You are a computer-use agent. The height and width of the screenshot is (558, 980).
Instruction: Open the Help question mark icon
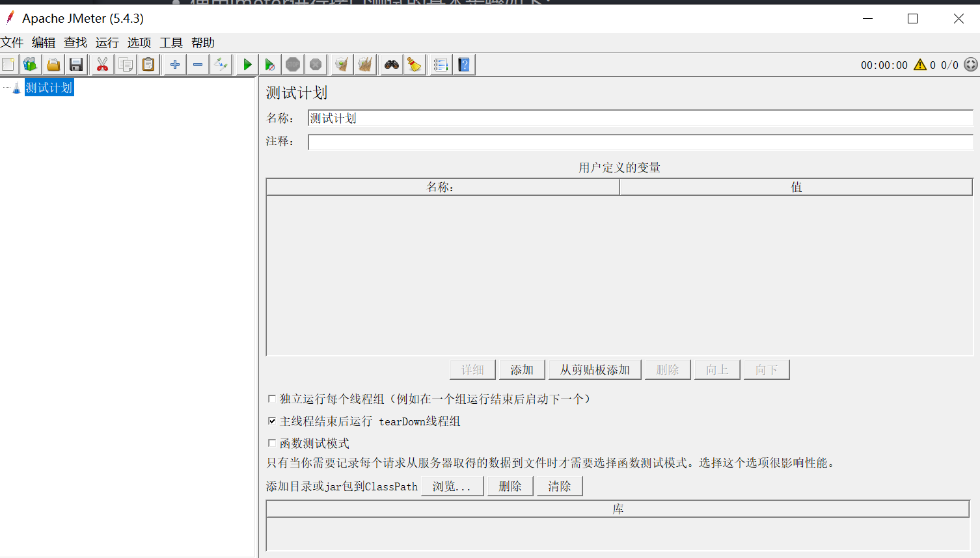(464, 64)
